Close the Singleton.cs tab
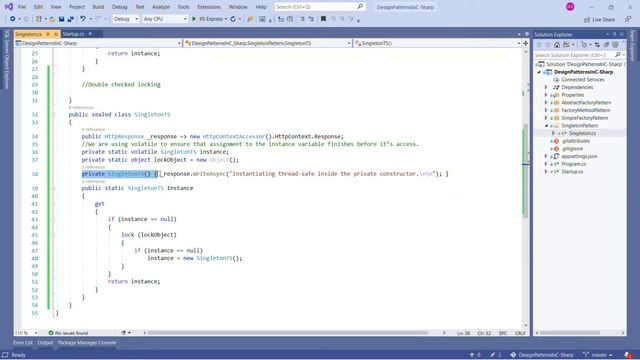The width and height of the screenshot is (640, 360). coord(56,34)
